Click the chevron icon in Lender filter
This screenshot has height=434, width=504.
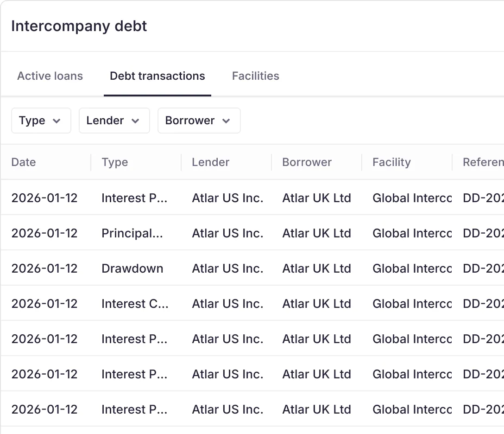point(135,121)
